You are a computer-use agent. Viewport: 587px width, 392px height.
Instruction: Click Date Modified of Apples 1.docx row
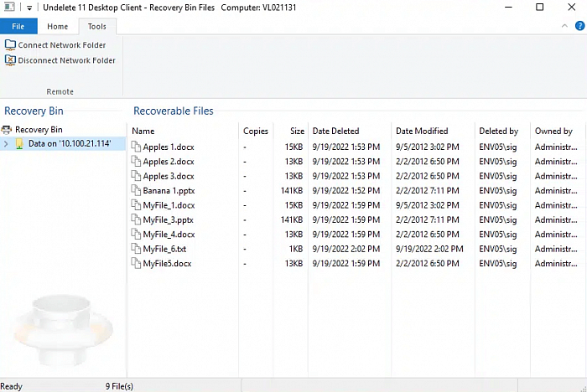pos(428,147)
